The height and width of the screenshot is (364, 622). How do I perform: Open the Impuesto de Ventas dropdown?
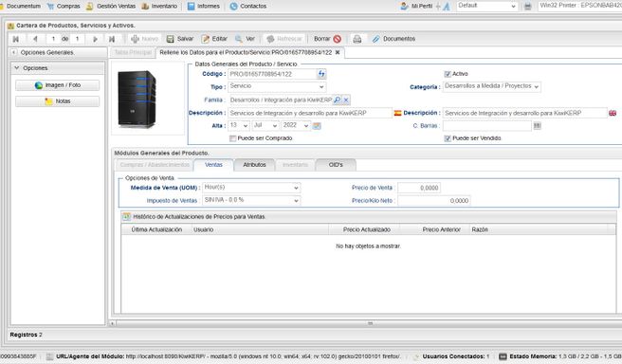pos(296,201)
